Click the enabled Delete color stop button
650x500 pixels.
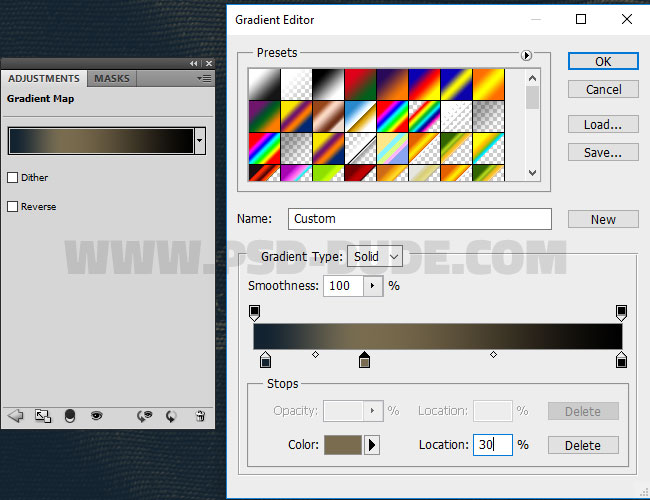coord(583,445)
